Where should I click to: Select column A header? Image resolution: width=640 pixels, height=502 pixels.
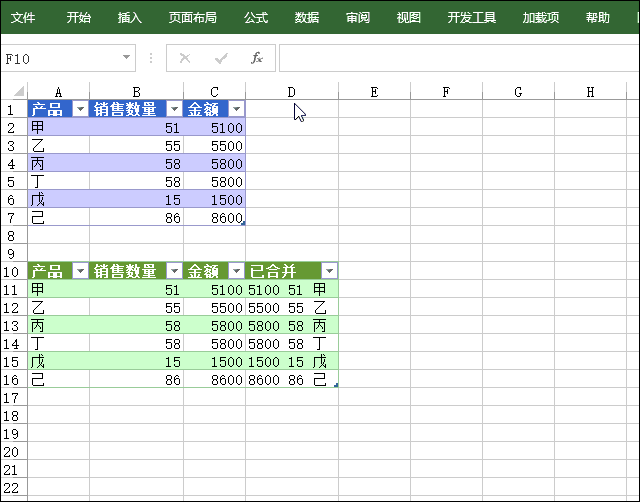point(58,92)
